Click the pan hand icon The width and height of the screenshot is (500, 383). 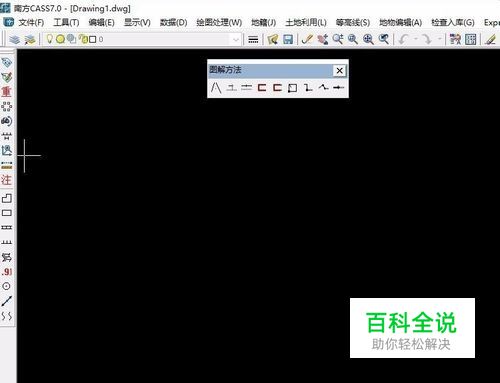tap(323, 39)
